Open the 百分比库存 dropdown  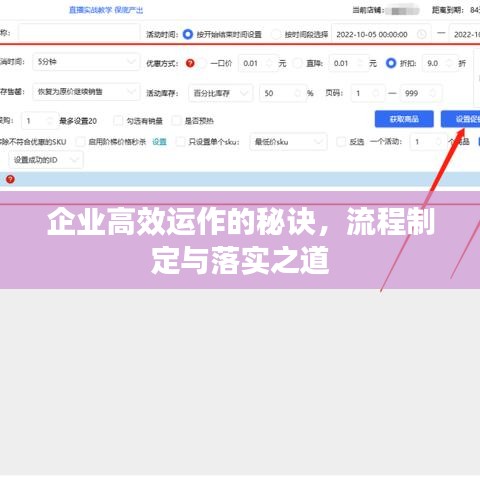[220, 93]
